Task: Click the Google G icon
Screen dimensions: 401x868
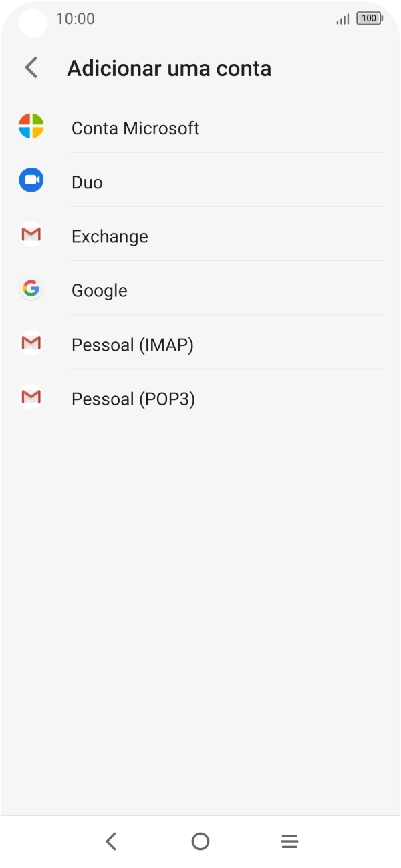Action: pos(31,289)
